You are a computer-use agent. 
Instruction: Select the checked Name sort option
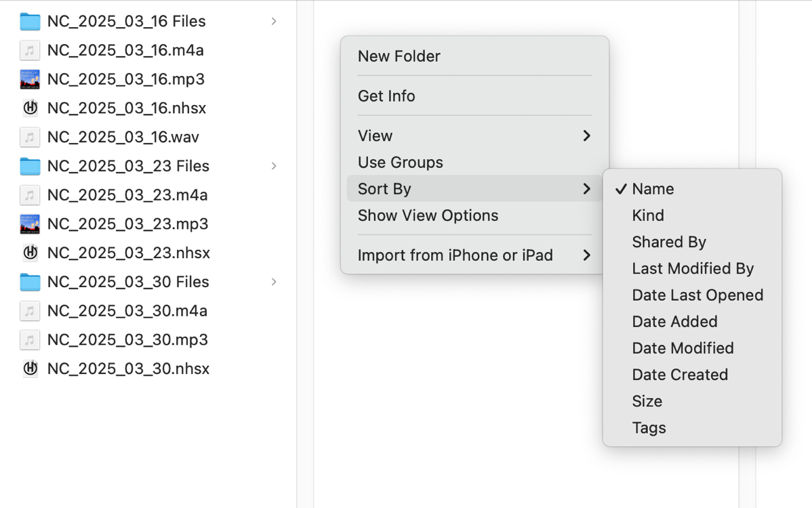[x=653, y=189]
